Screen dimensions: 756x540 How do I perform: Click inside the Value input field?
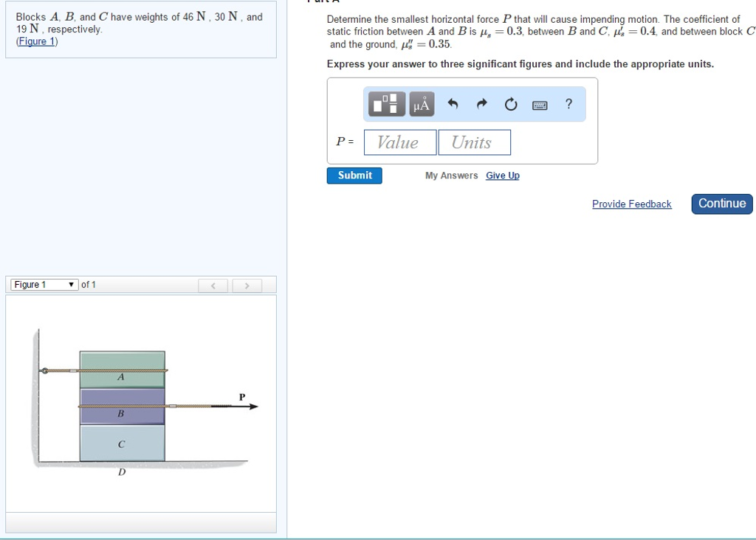click(x=399, y=142)
